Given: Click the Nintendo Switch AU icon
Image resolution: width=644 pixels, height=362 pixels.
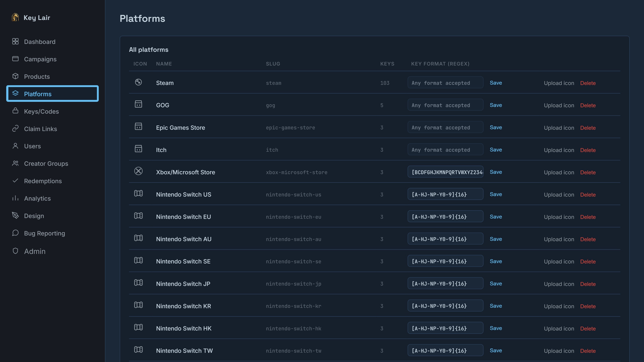Looking at the screenshot, I should click(x=138, y=238).
